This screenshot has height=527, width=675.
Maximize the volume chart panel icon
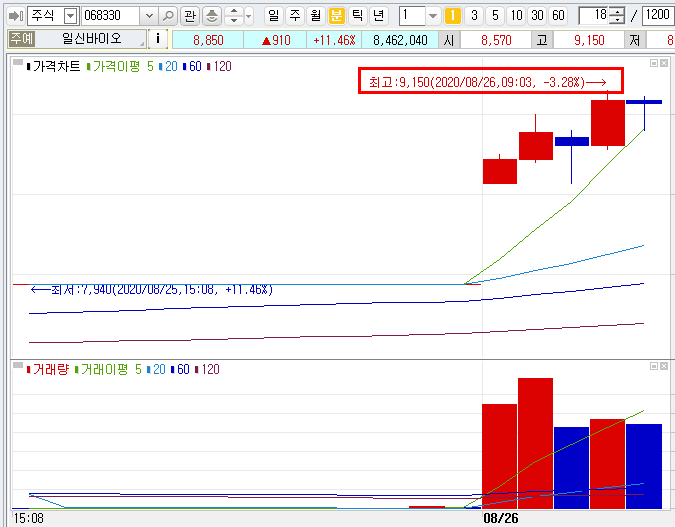pyautogui.click(x=654, y=366)
